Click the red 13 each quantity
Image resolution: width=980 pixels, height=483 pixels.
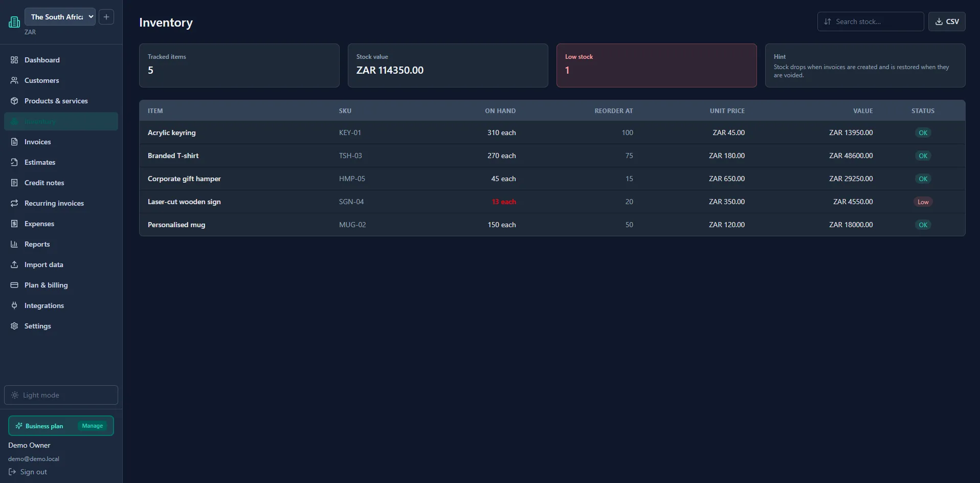(504, 202)
